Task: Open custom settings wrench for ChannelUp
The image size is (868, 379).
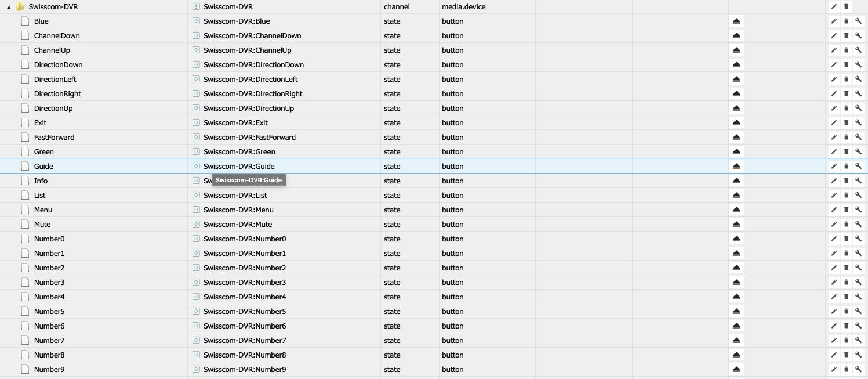Action: point(858,50)
